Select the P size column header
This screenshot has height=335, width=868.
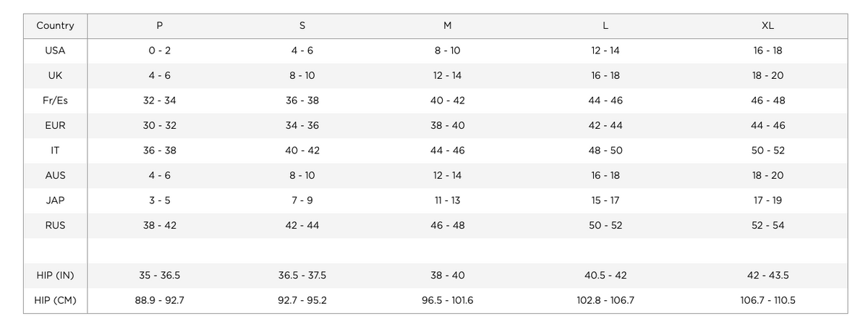pyautogui.click(x=159, y=25)
